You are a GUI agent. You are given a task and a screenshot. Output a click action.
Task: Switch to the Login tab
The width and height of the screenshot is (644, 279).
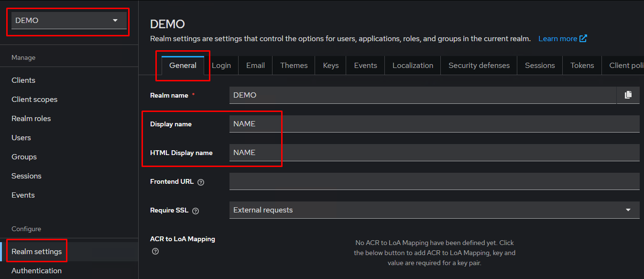pos(221,66)
